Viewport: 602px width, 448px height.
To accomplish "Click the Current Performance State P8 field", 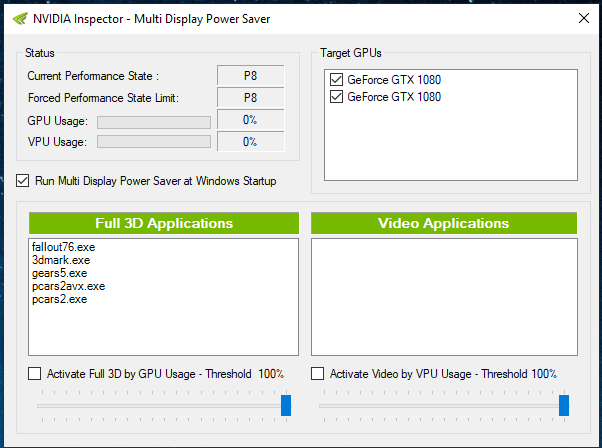I will click(251, 76).
